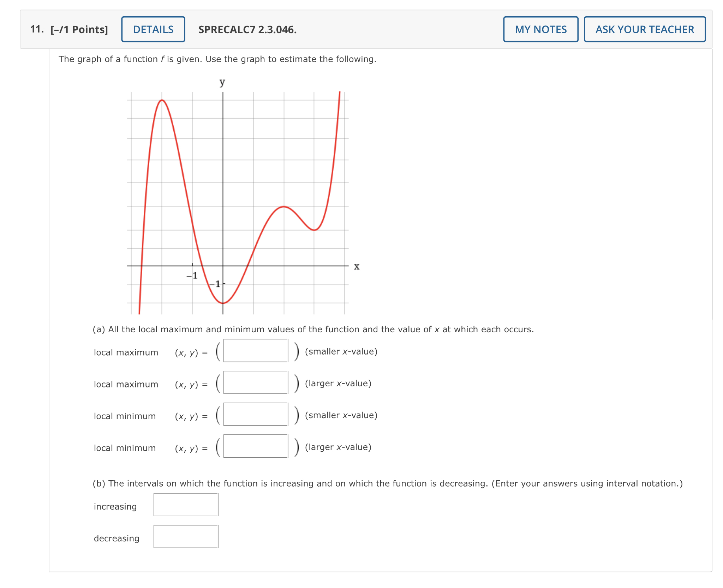Open MY NOTES for this problem
The width and height of the screenshot is (723, 588).
point(540,29)
